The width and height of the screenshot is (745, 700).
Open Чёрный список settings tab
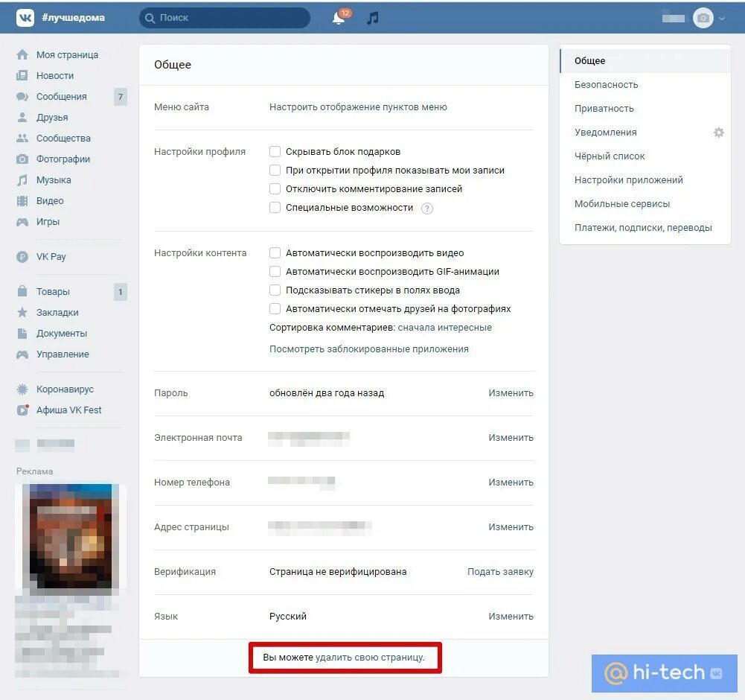(x=645, y=156)
